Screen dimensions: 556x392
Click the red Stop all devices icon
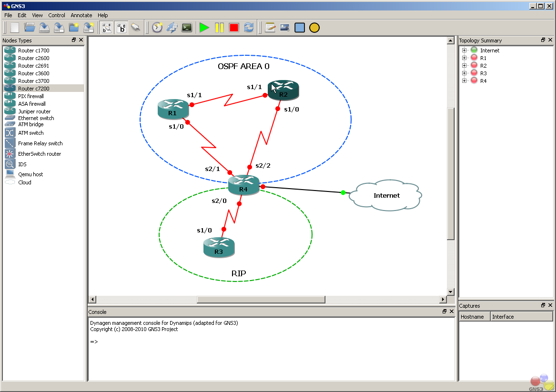click(233, 28)
